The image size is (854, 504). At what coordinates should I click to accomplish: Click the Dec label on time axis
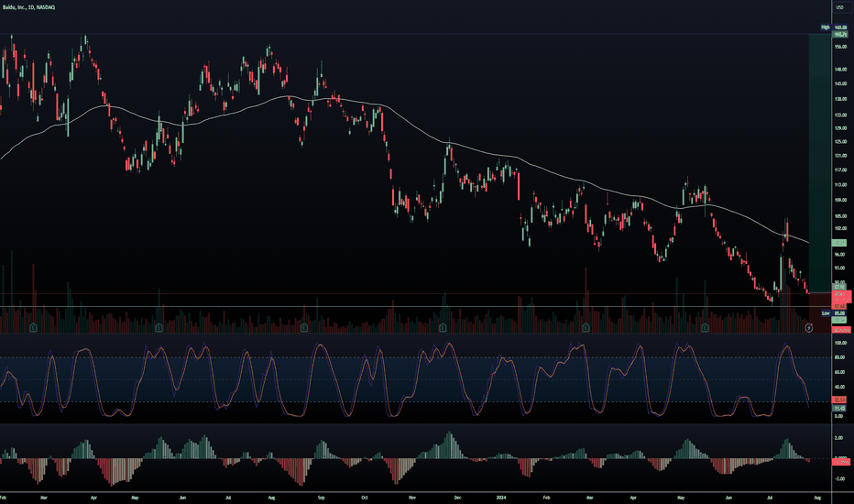[457, 498]
